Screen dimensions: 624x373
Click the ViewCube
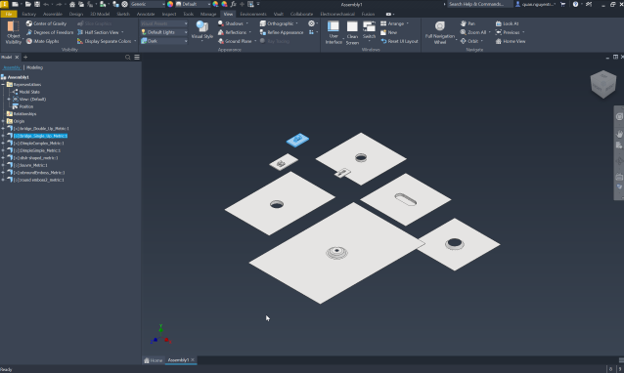[x=603, y=84]
